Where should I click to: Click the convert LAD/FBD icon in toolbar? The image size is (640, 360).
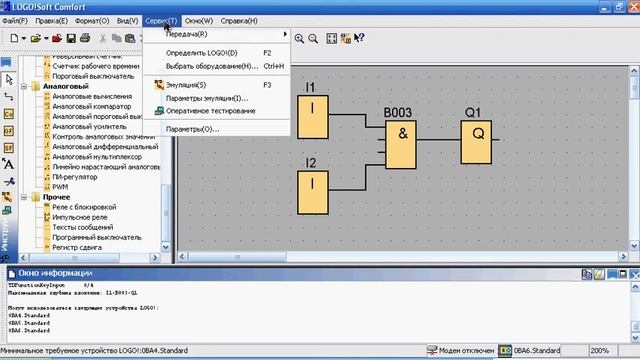point(345,38)
